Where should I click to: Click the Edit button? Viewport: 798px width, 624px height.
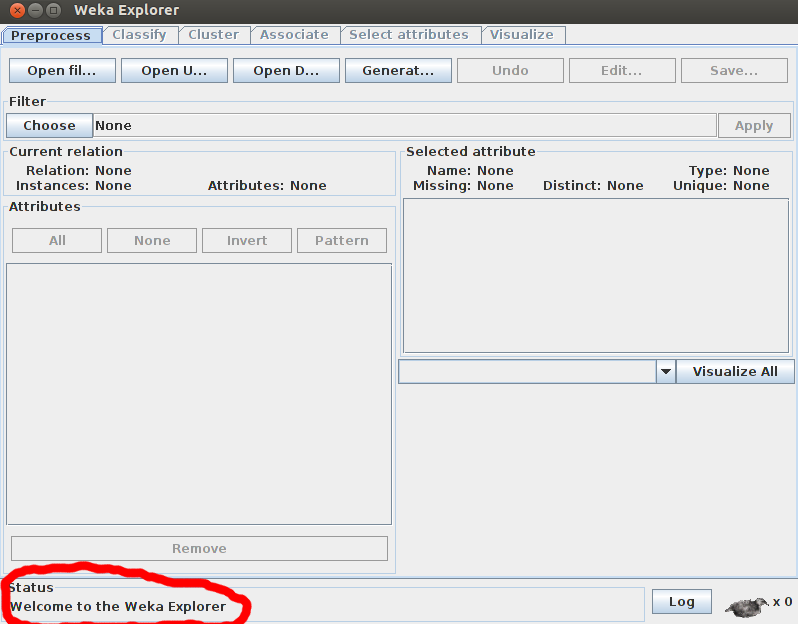[x=622, y=70]
